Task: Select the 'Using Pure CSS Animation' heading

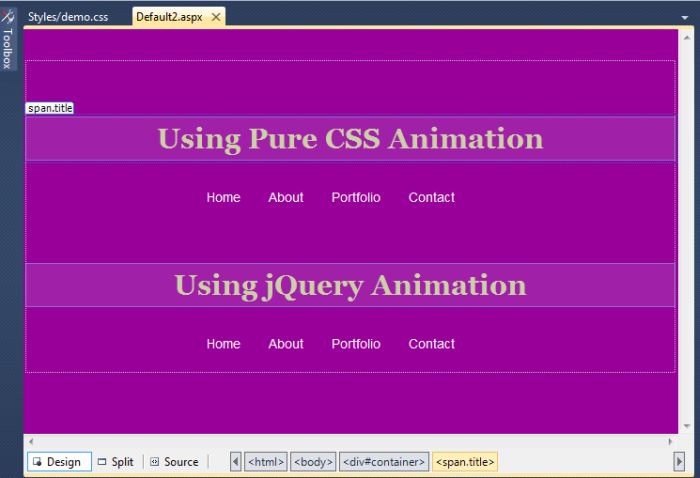Action: [350, 138]
